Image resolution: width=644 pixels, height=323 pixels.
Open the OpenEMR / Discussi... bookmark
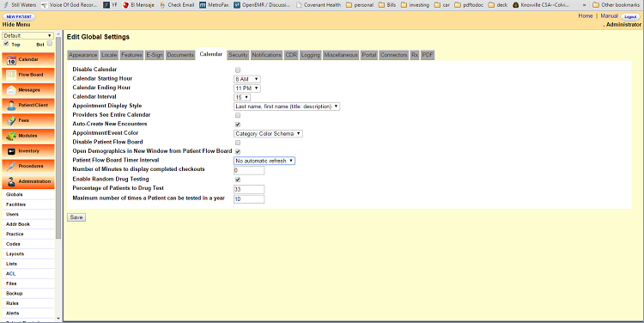(262, 5)
